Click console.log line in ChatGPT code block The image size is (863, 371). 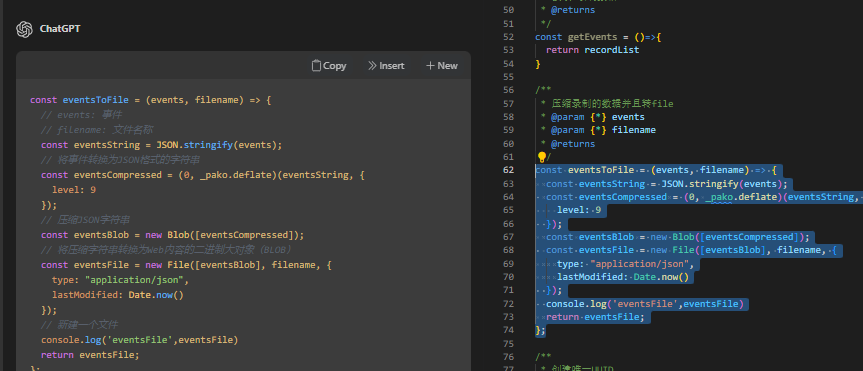139,340
